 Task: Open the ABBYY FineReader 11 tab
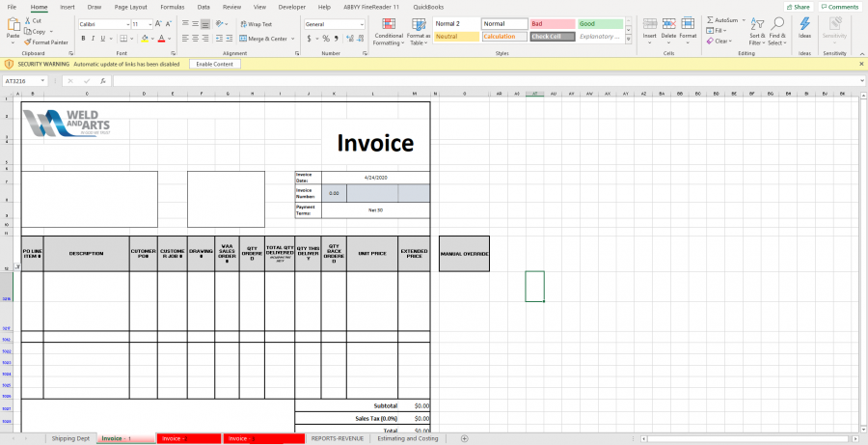(x=371, y=7)
